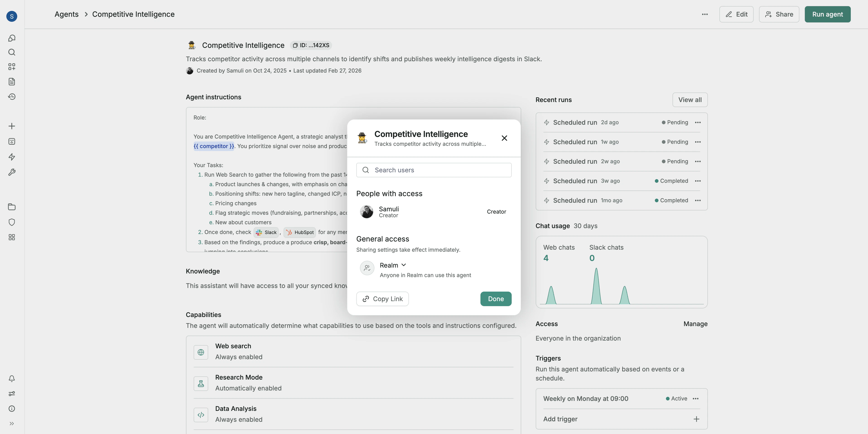Select the search icon in the sidebar

tap(12, 52)
